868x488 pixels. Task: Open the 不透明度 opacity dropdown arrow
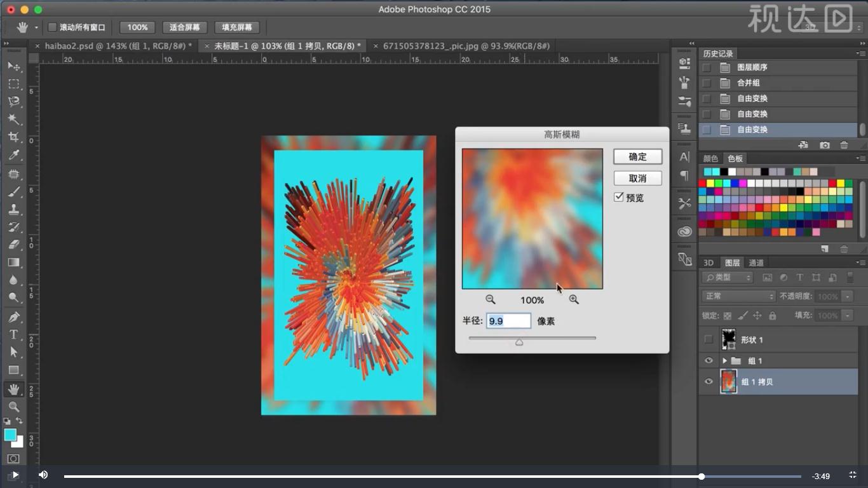pyautogui.click(x=847, y=296)
